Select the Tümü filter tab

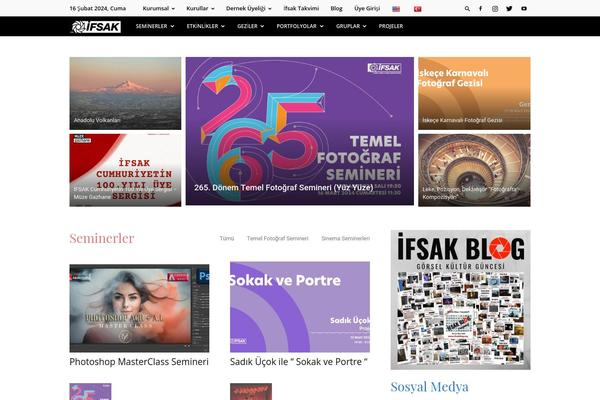coord(227,238)
